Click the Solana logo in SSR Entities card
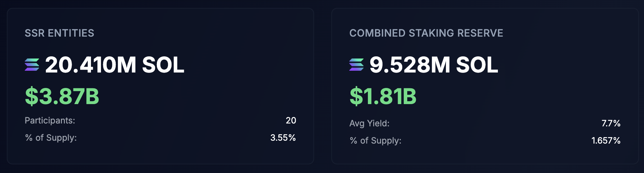 (x=32, y=65)
